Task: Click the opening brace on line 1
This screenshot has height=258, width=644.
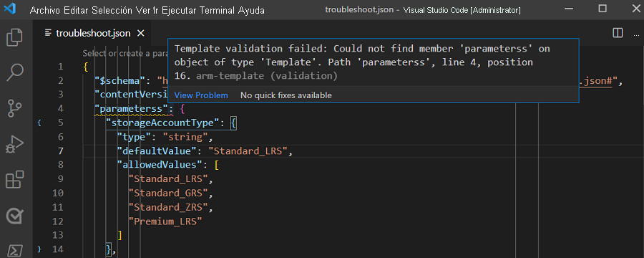Action: pyautogui.click(x=85, y=67)
